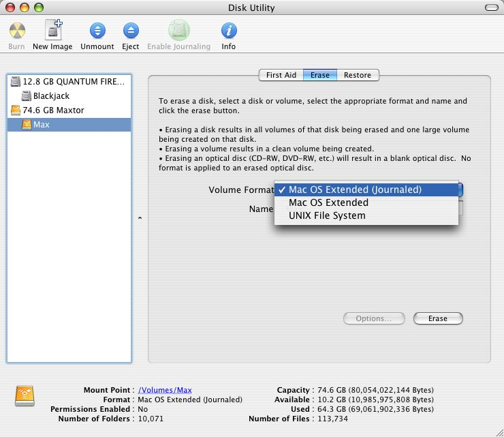This screenshot has height=437, width=504.
Task: Click the Capacity value 74.6 GB
Action: [375, 390]
